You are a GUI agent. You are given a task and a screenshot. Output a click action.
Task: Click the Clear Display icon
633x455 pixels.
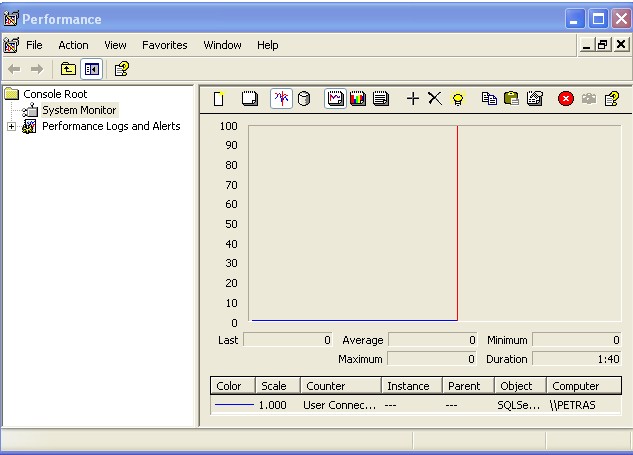tap(249, 99)
